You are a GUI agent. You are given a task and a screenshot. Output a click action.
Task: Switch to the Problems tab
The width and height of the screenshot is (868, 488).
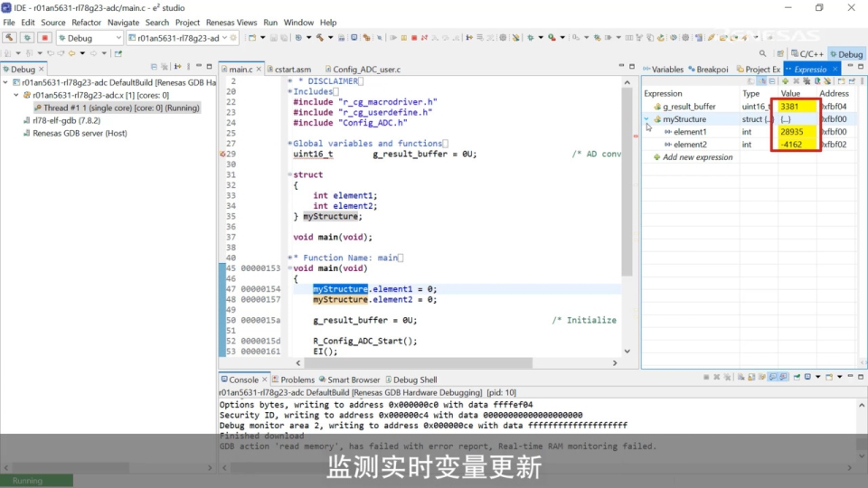[x=292, y=380]
